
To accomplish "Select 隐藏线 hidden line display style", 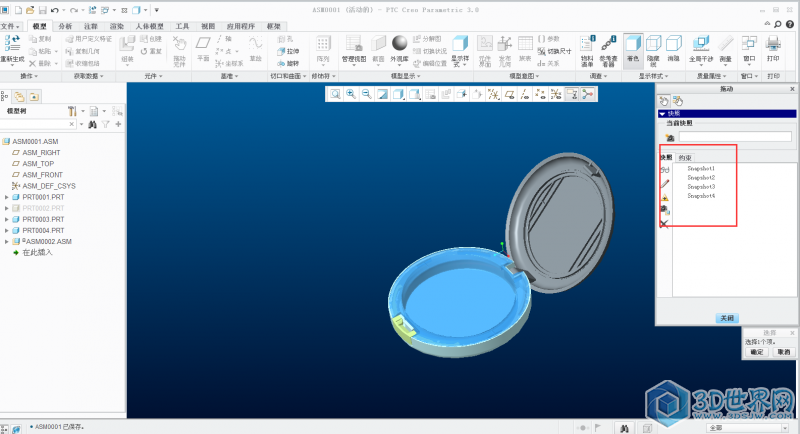I will click(x=654, y=51).
